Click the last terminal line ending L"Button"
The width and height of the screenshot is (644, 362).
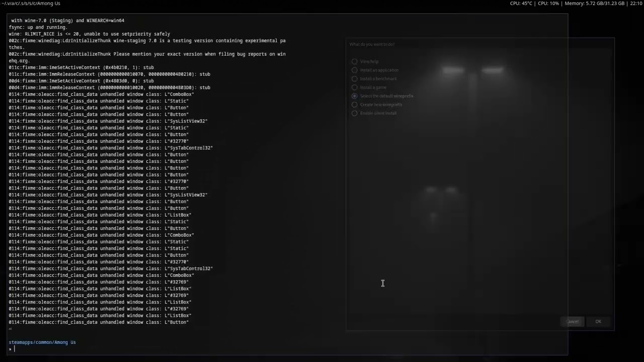[x=99, y=322]
